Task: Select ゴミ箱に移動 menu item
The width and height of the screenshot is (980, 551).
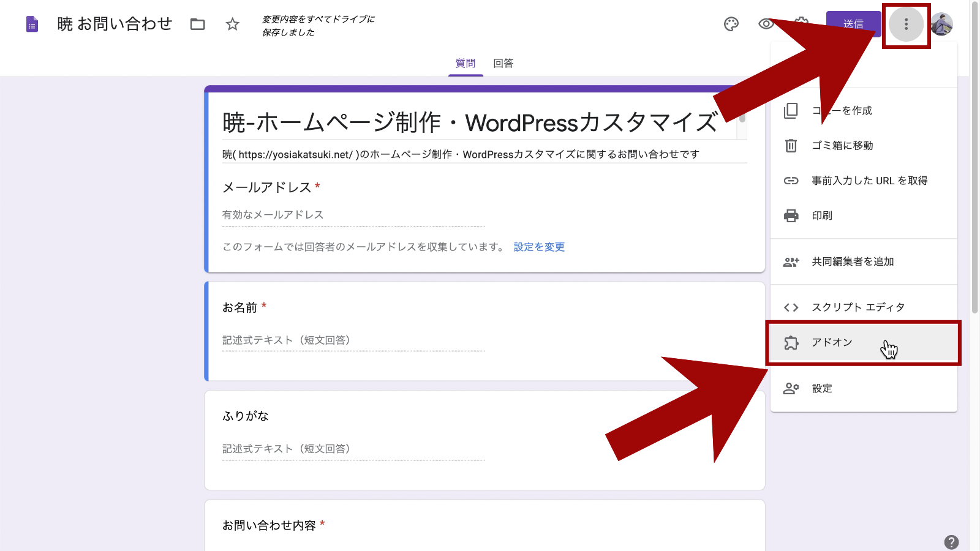Action: tap(864, 145)
